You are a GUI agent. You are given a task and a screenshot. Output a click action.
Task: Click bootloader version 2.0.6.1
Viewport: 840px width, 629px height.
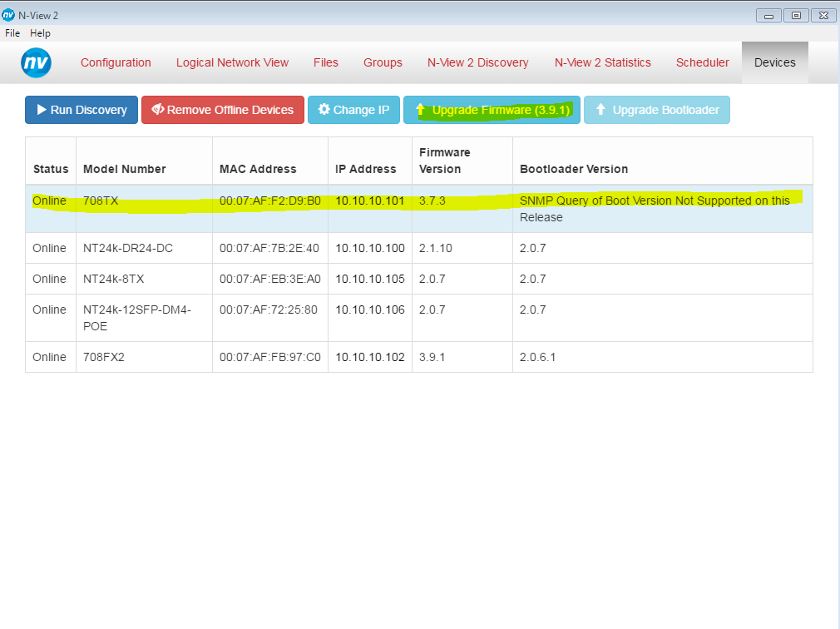[x=537, y=358]
